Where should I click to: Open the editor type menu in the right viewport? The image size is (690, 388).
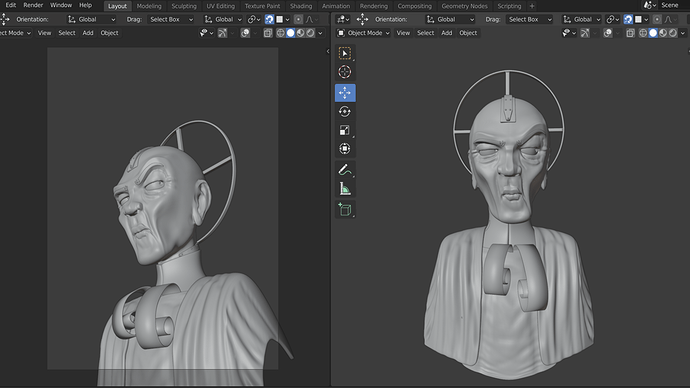pyautogui.click(x=343, y=19)
